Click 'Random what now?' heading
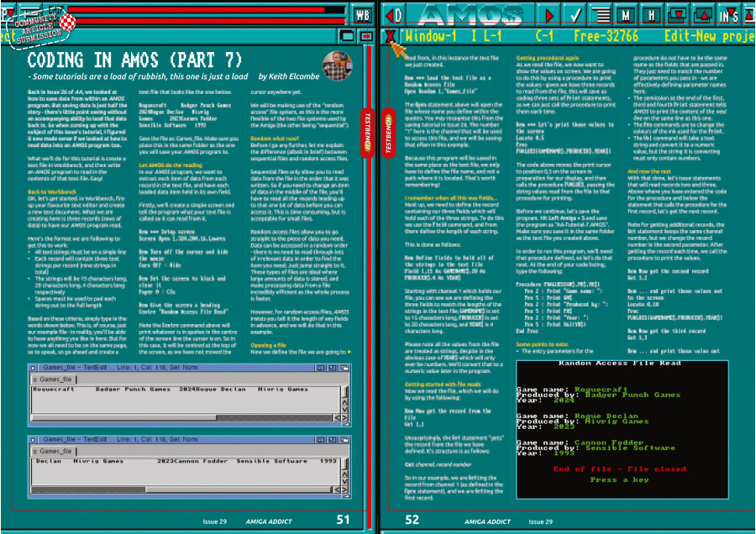756x534 pixels. (275, 139)
